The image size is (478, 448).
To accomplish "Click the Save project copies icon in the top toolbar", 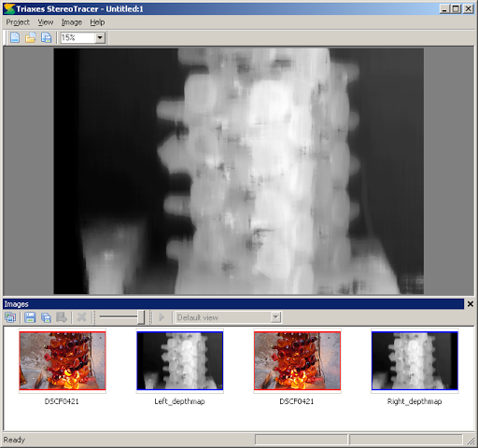I will point(47,37).
